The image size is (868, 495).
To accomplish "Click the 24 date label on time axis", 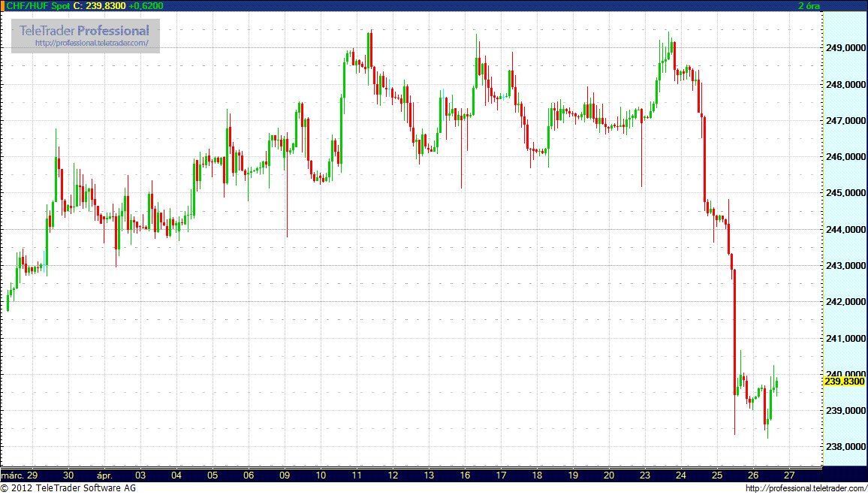I will [681, 475].
